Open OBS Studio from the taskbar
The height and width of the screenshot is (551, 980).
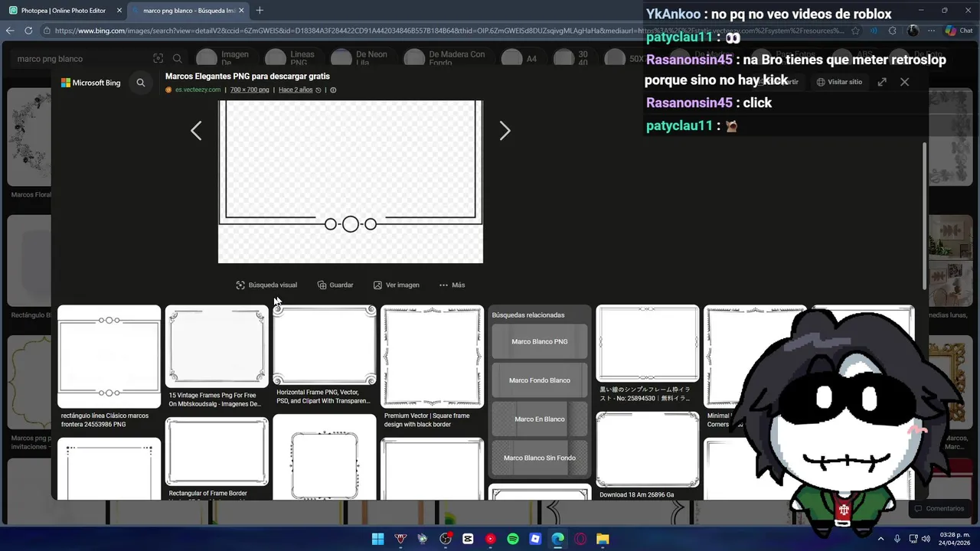[446, 539]
